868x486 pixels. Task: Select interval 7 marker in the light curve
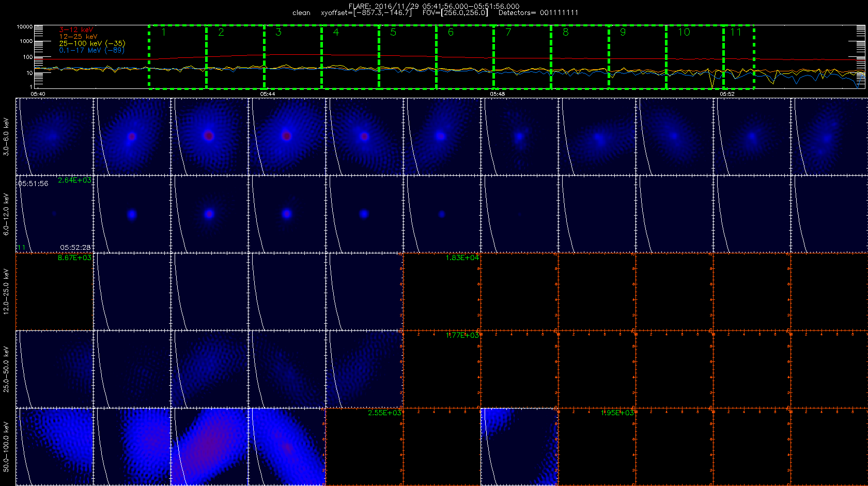click(508, 33)
